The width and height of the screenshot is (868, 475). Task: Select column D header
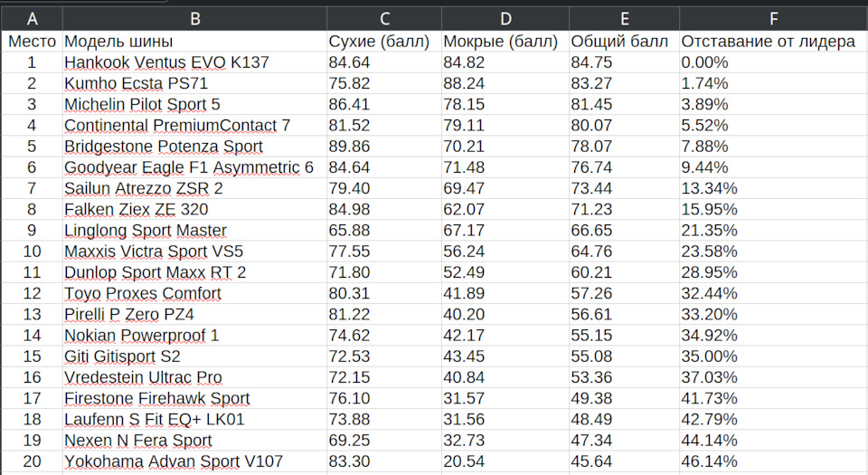505,19
